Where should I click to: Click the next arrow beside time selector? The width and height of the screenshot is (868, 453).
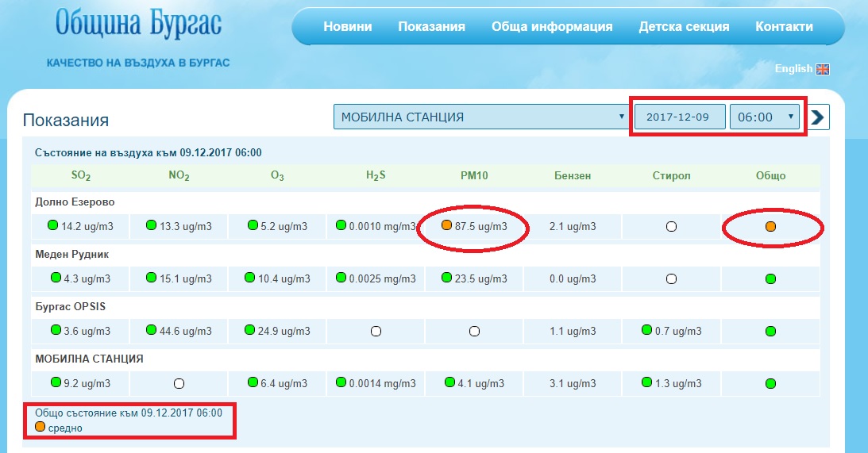tap(818, 117)
